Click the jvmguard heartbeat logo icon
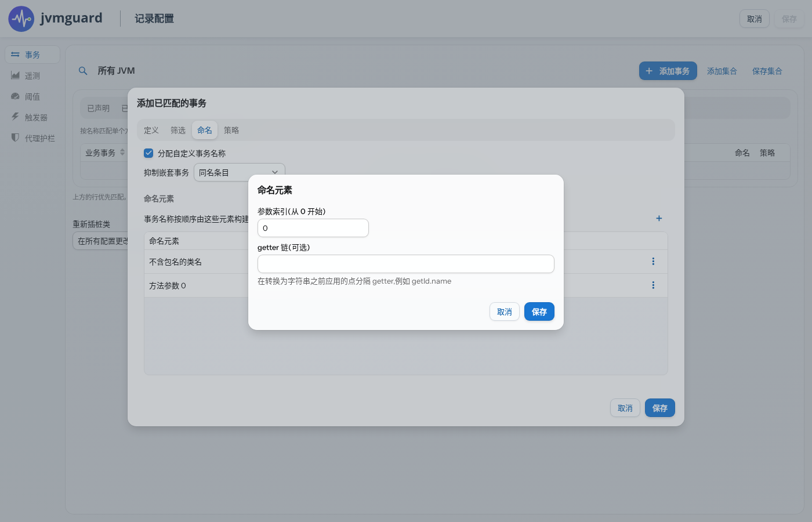The height and width of the screenshot is (522, 812). (21, 19)
